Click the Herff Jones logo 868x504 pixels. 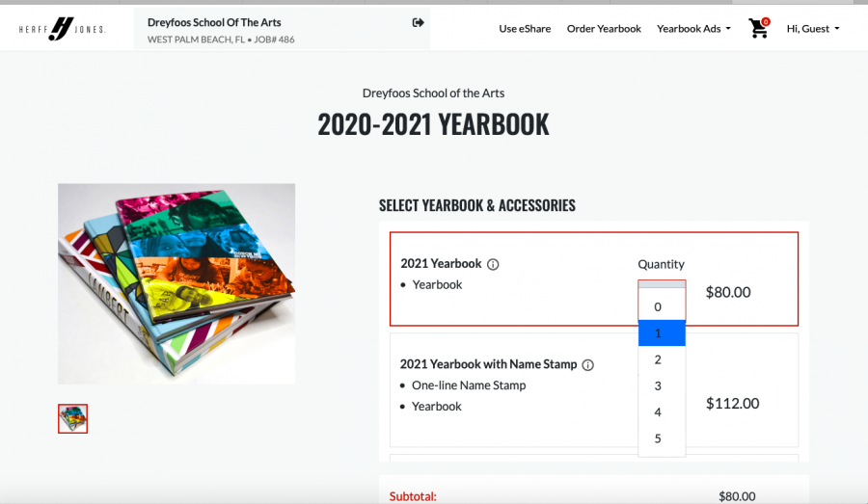(62, 29)
